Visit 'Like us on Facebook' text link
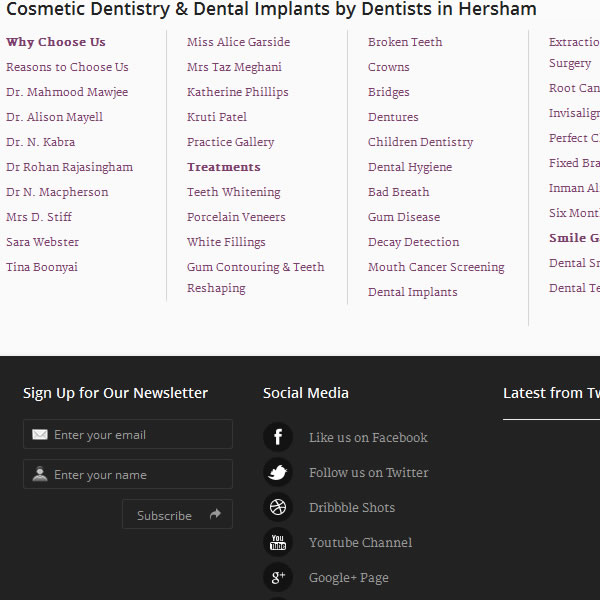600x600 pixels. [368, 438]
